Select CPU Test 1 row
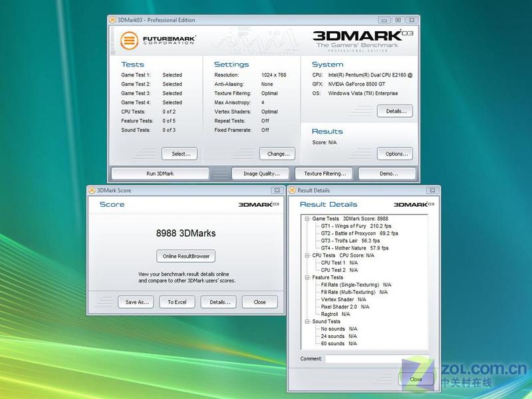 click(x=339, y=263)
